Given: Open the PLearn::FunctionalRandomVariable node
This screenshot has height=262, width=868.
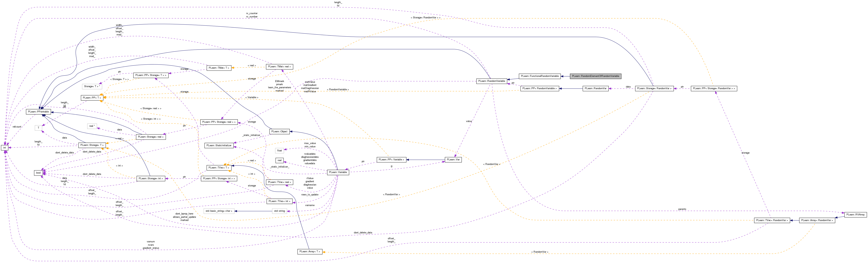Looking at the screenshot, I should click(x=539, y=76).
